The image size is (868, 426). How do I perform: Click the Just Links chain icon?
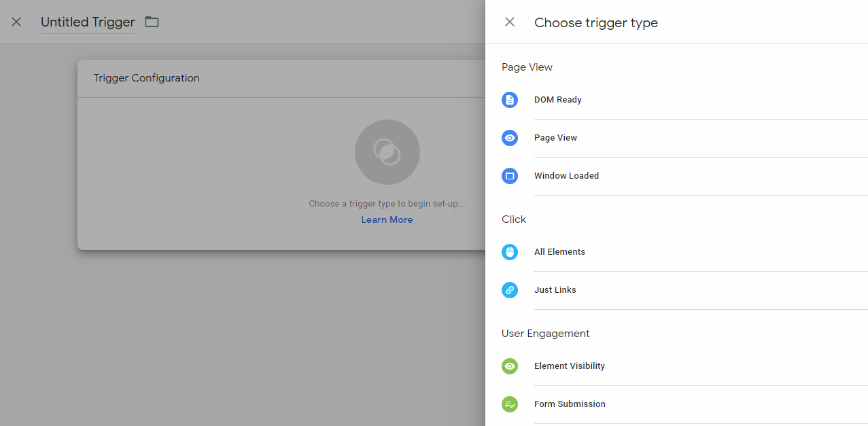pos(510,290)
